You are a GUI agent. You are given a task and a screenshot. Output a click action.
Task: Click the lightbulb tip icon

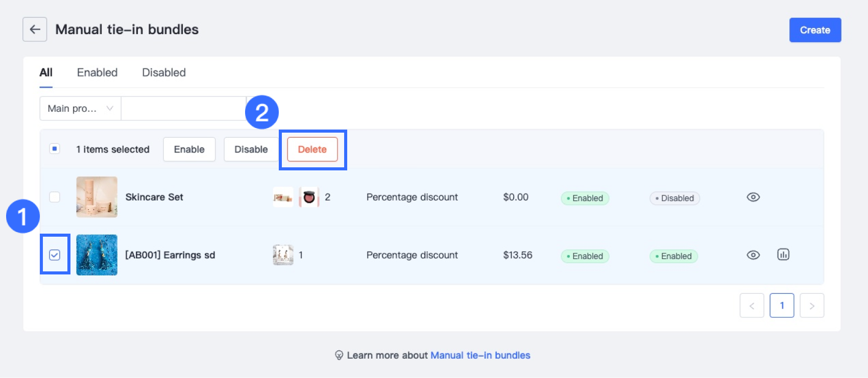coord(339,356)
